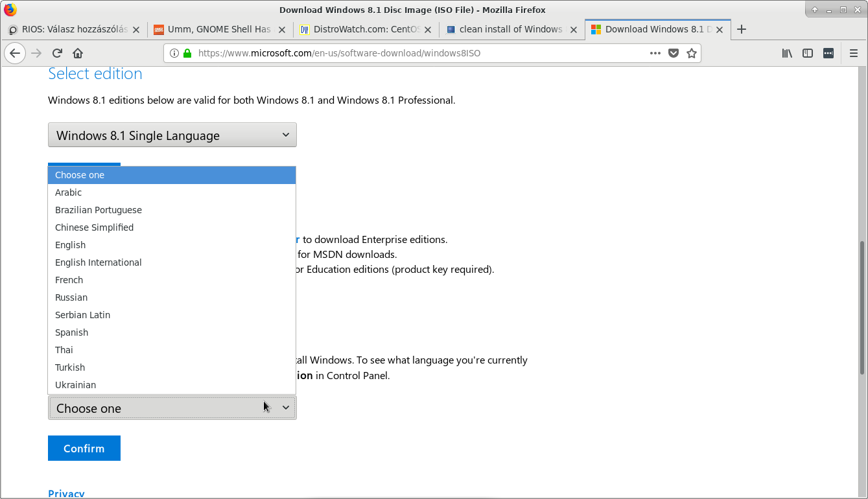868x499 pixels.
Task: Select Choose one option in list
Action: (x=172, y=175)
